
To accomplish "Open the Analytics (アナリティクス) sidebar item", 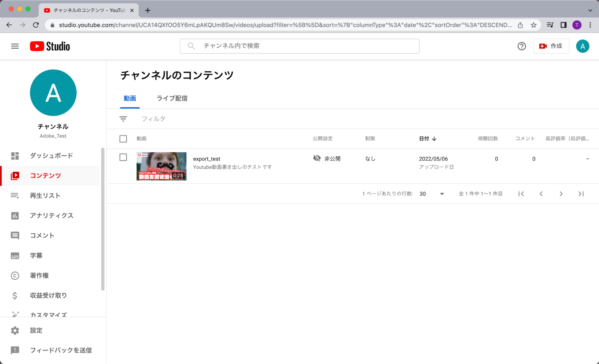I will pyautogui.click(x=51, y=216).
